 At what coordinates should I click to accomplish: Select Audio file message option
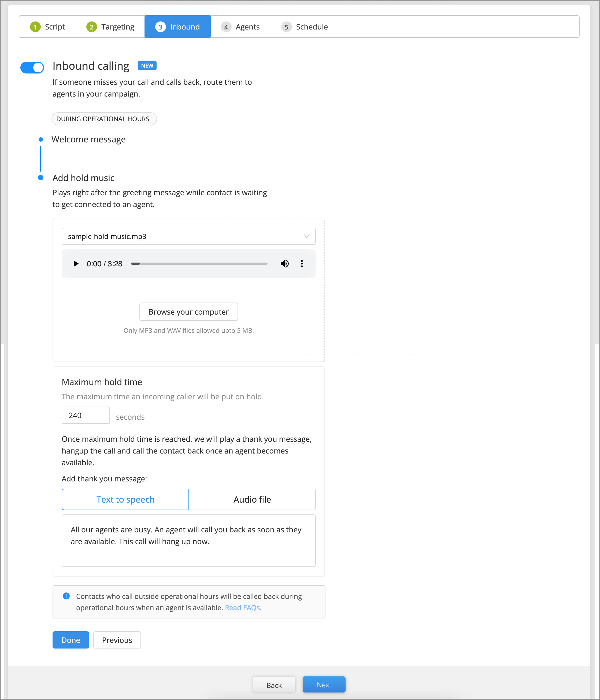[252, 499]
